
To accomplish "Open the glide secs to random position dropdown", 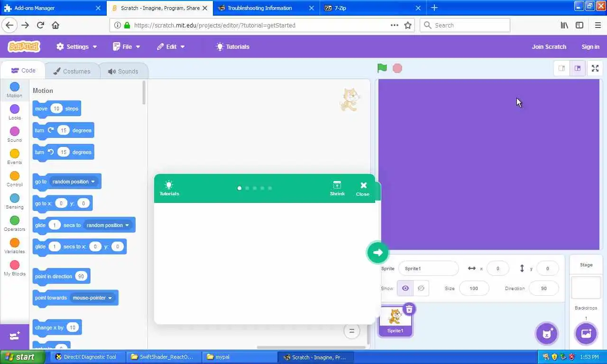I will click(x=108, y=225).
